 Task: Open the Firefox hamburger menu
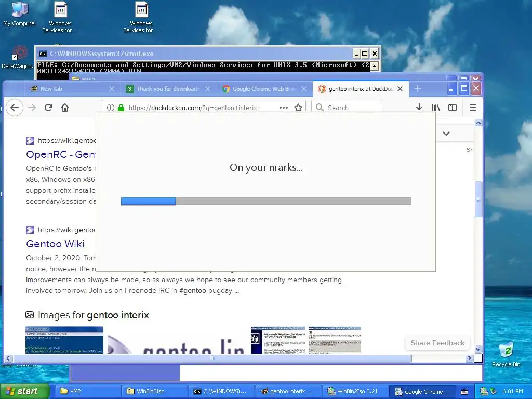pyautogui.click(x=473, y=108)
